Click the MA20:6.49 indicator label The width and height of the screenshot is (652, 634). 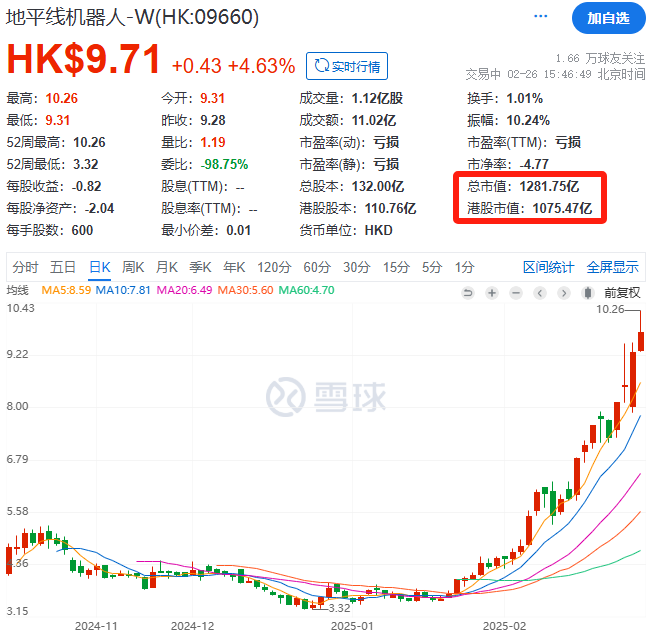[x=184, y=290]
